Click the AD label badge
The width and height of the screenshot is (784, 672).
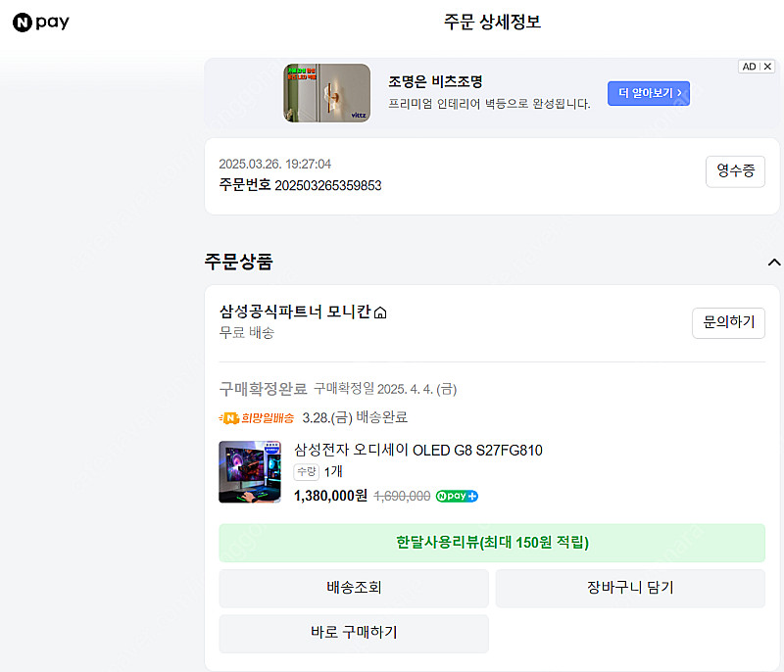click(749, 67)
